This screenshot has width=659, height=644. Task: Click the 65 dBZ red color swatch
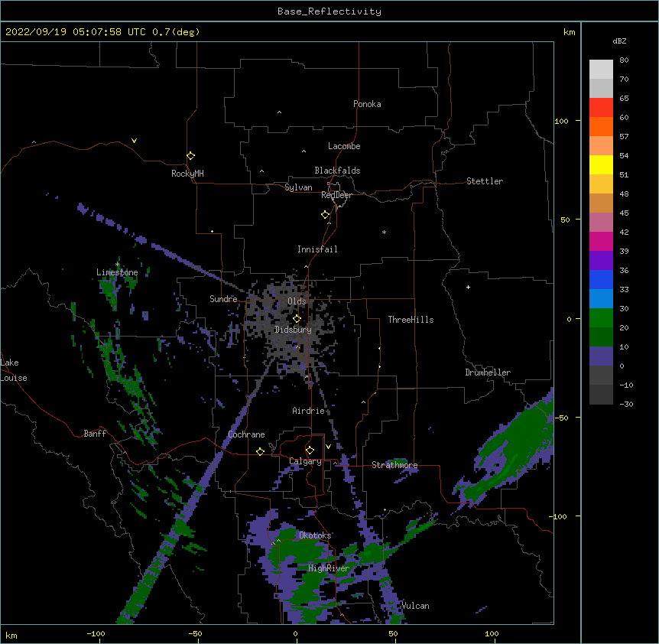[601, 107]
